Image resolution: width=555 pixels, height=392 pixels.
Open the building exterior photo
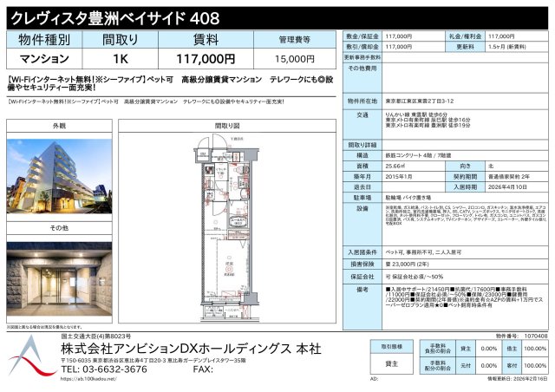tap(59, 176)
